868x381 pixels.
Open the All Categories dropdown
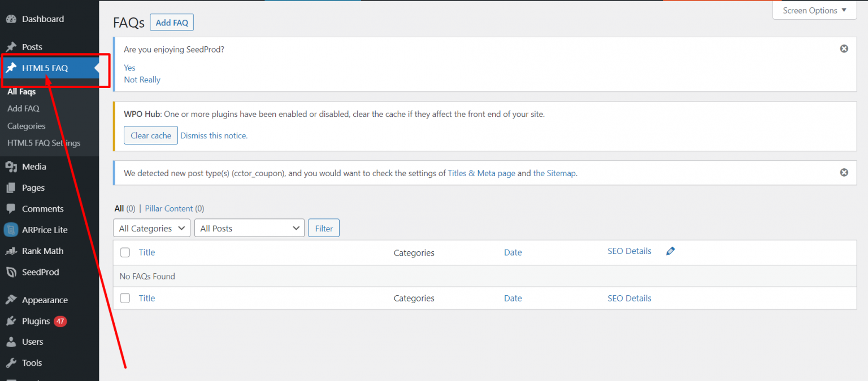(x=151, y=228)
